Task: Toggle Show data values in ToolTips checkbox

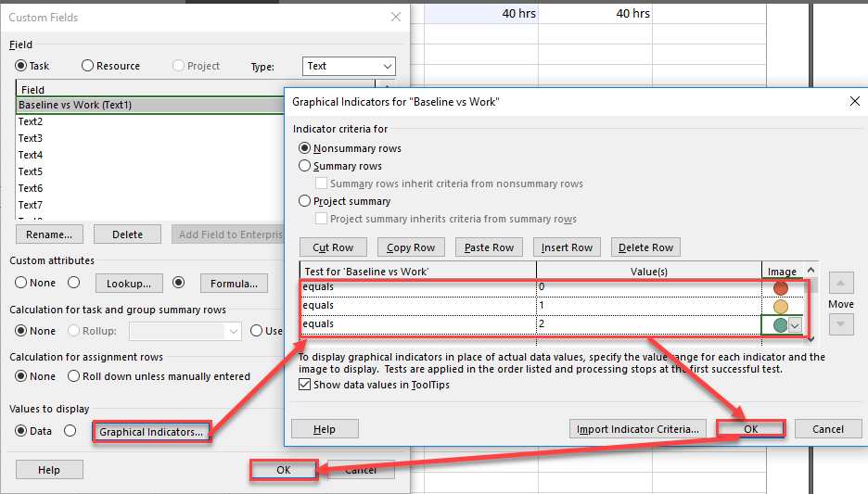Action: (x=305, y=385)
